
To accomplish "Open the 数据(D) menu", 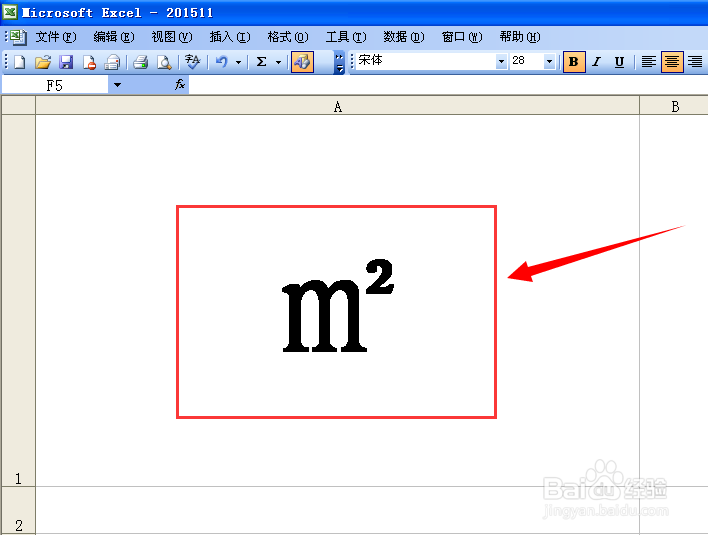I will (x=404, y=37).
